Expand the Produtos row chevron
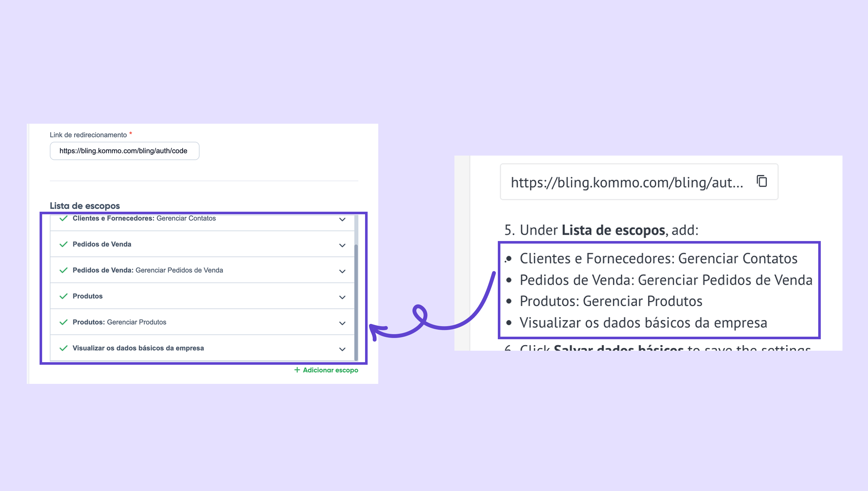 point(342,297)
